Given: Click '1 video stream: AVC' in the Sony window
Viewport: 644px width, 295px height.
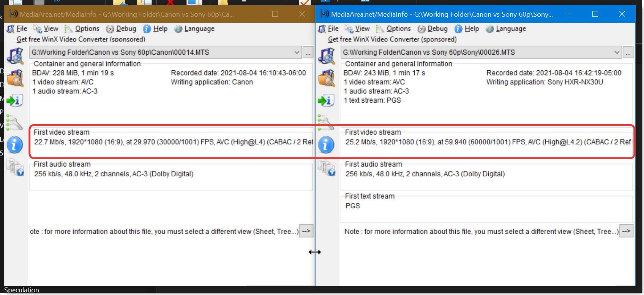Looking at the screenshot, I should [x=374, y=82].
